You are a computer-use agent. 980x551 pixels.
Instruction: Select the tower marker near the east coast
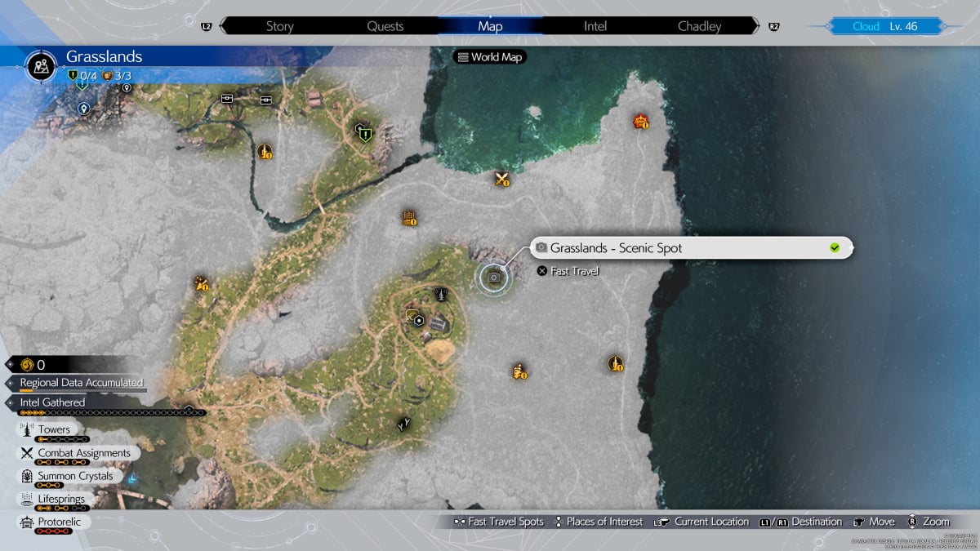click(616, 363)
